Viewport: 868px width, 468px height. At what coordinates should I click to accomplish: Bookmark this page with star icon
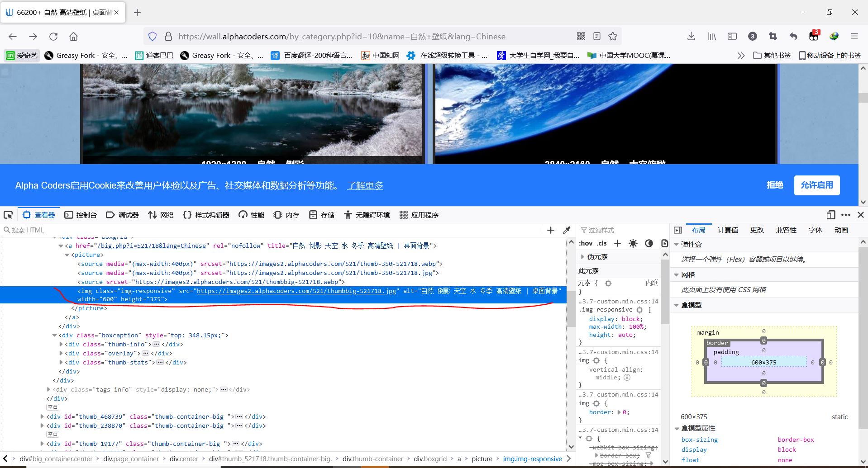613,37
